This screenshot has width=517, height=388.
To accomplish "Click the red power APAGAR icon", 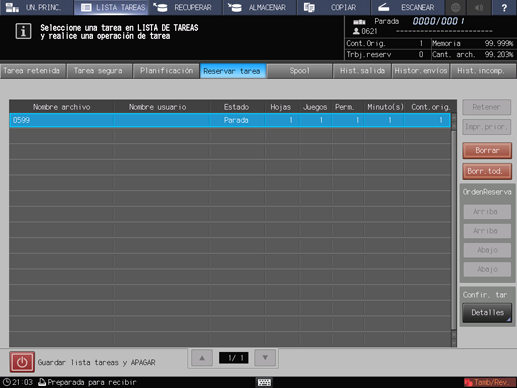I will pyautogui.click(x=22, y=362).
